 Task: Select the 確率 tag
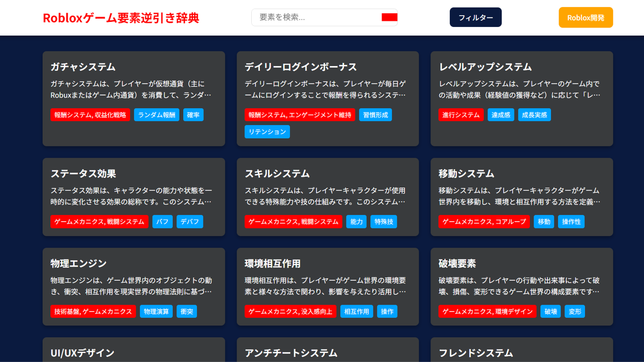coord(193,115)
